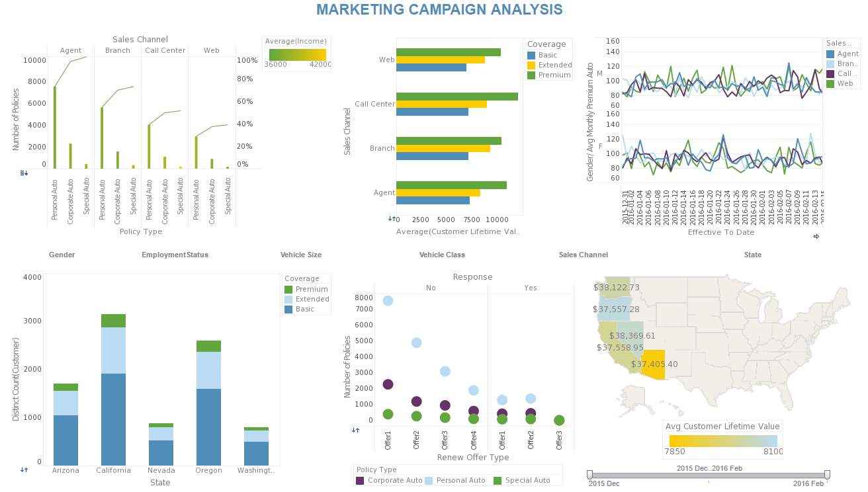Click the Agent swatch in the Sales legend

(x=831, y=54)
